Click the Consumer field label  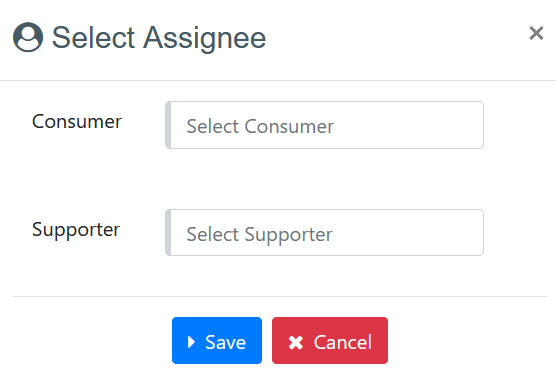tap(77, 122)
